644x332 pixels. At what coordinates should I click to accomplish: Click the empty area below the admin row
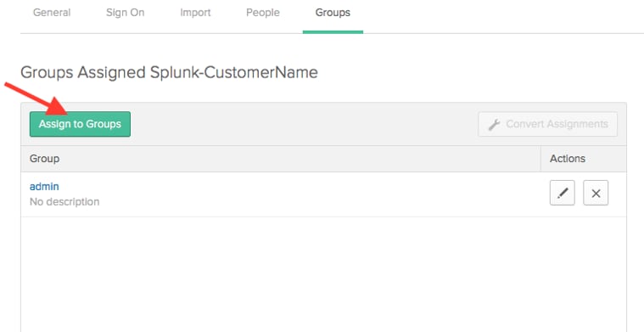323,274
